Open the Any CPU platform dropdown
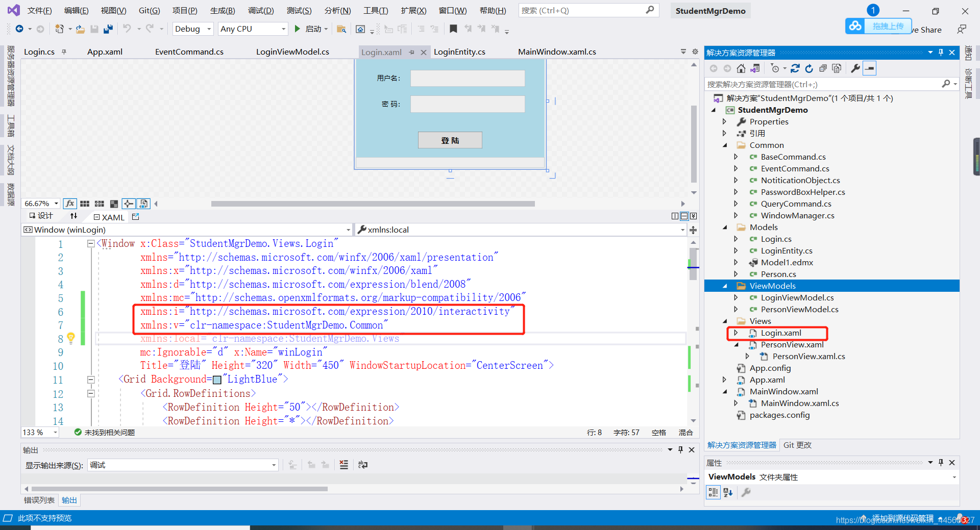Viewport: 980px width, 530px height. (x=253, y=29)
